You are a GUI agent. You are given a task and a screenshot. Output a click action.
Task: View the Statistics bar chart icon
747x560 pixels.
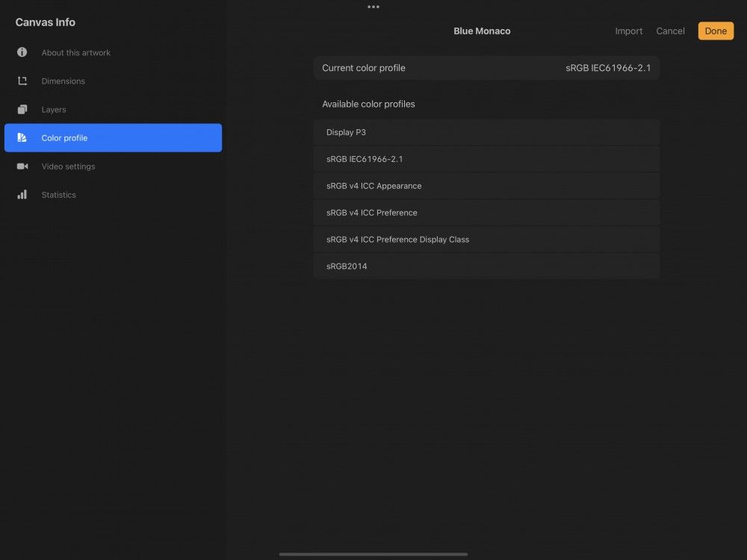click(x=22, y=194)
